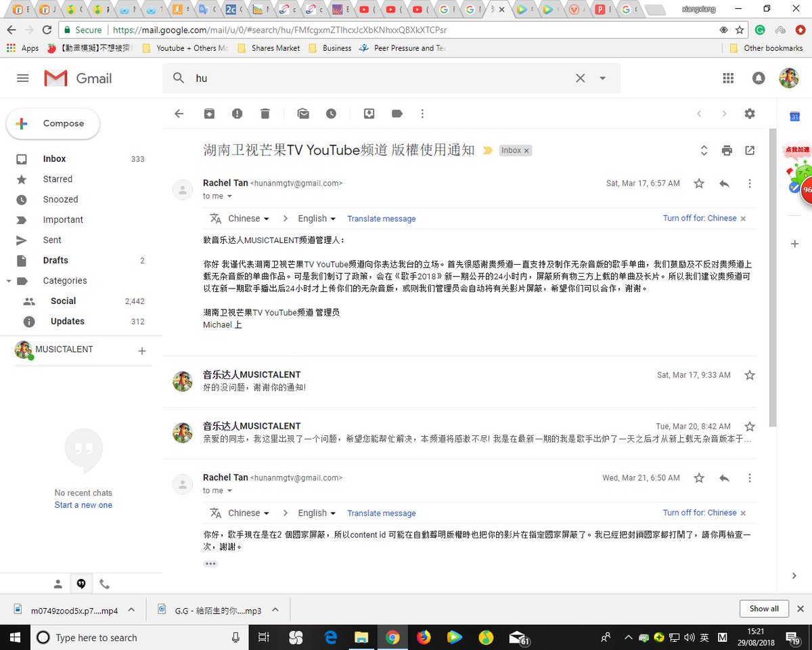Image resolution: width=812 pixels, height=650 pixels.
Task: Start a new chat link
Action: point(83,505)
